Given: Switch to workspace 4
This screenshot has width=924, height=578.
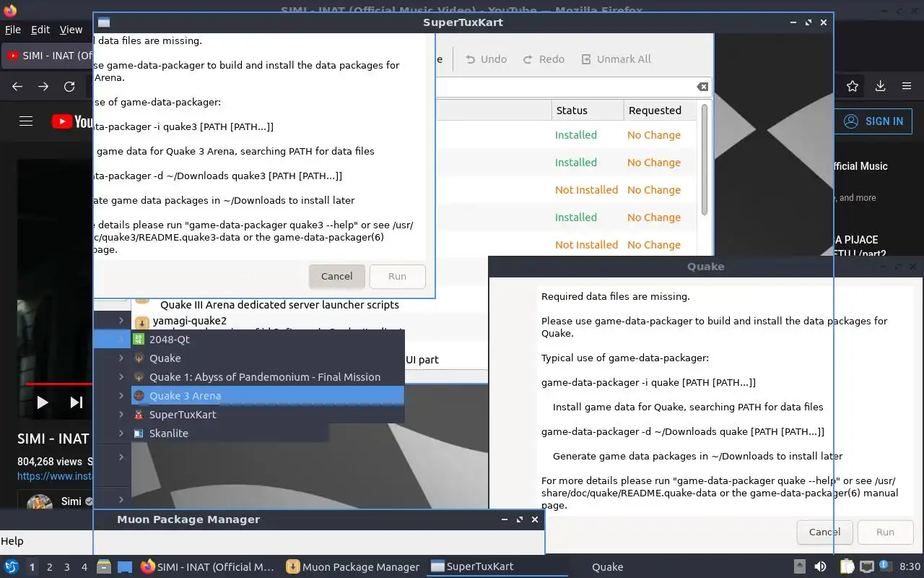Looking at the screenshot, I should [x=84, y=567].
